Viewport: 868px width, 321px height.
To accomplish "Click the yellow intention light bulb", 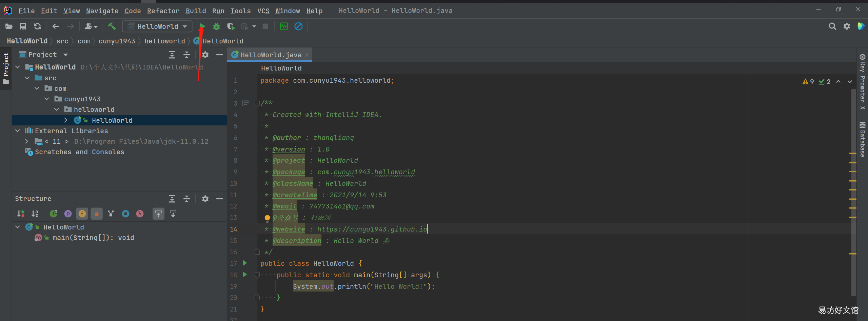I will pos(267,218).
